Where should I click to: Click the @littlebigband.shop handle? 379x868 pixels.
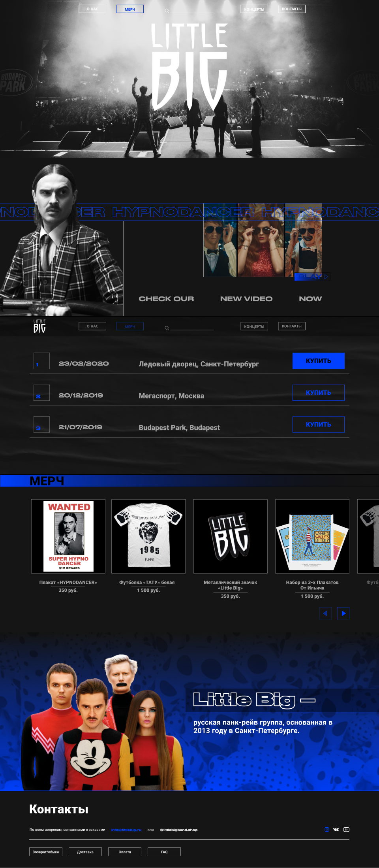(178, 830)
